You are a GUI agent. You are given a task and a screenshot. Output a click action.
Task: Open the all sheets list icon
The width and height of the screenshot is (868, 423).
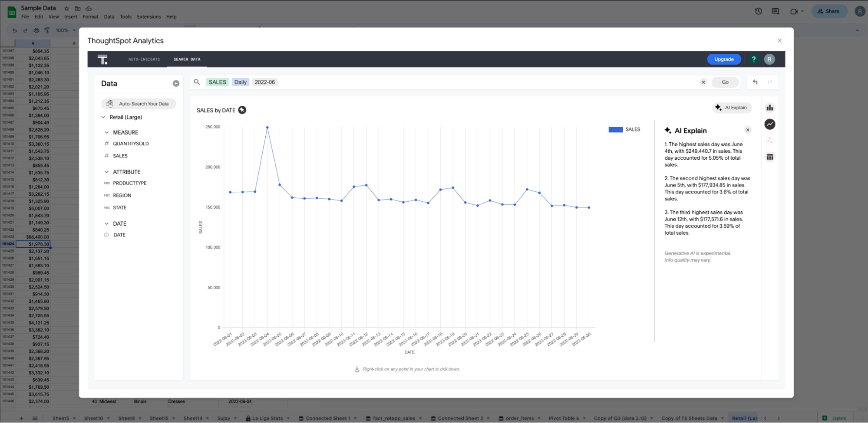click(35, 418)
